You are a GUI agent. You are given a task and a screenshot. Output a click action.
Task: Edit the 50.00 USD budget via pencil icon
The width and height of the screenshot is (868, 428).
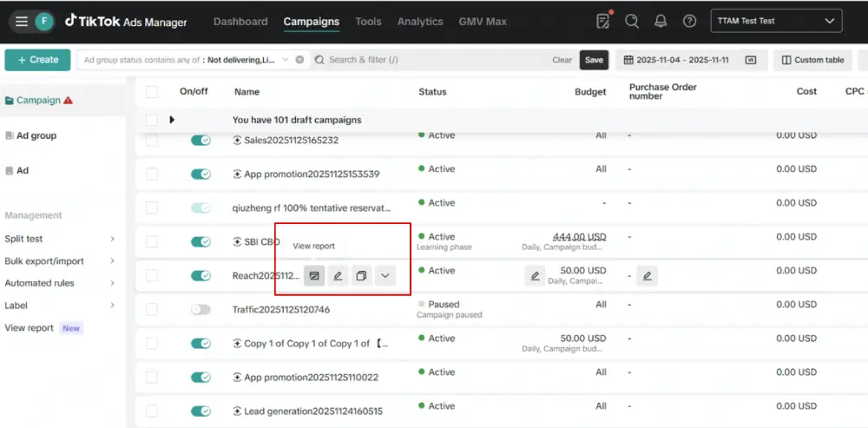535,276
